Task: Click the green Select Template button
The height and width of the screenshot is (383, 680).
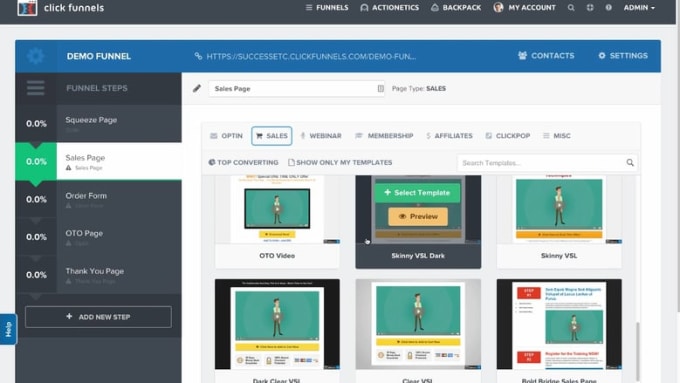Action: pos(417,193)
